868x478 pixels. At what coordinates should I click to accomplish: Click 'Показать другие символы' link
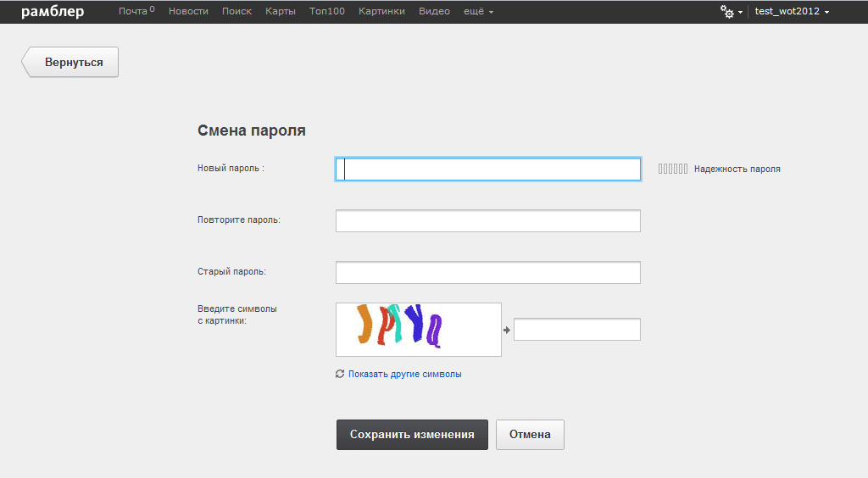click(404, 374)
